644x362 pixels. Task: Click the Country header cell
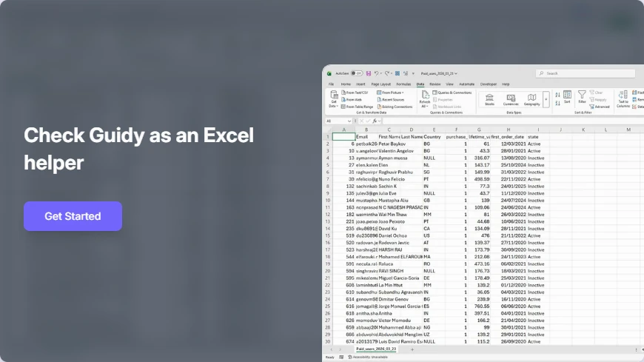(x=434, y=137)
